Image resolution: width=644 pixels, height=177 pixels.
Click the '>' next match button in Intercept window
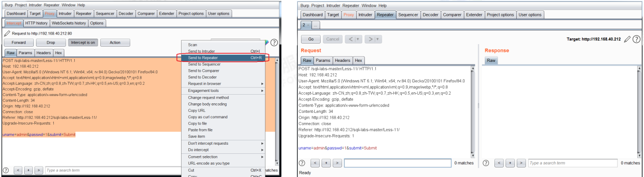click(x=39, y=170)
